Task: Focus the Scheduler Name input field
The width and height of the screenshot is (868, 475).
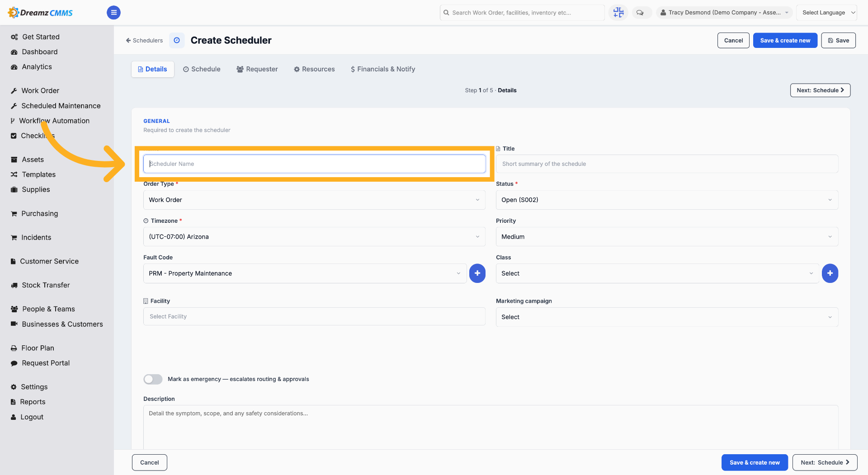Action: click(314, 164)
